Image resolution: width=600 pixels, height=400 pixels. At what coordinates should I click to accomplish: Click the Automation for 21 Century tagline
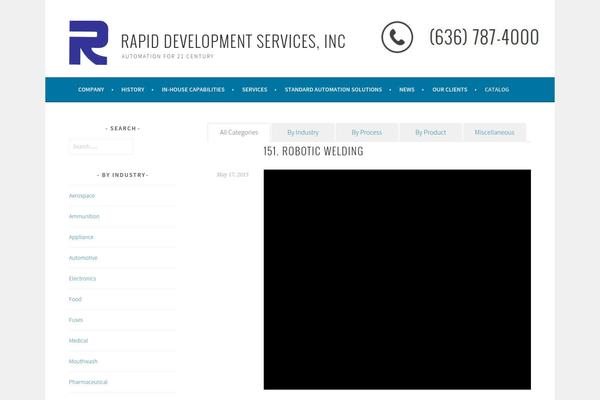point(168,56)
